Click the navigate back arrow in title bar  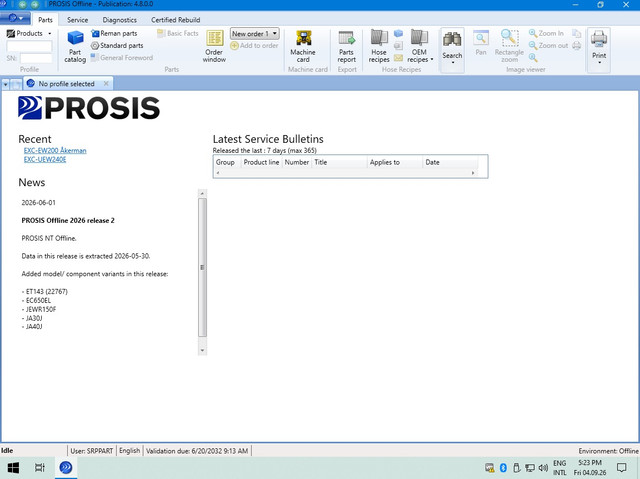tap(22, 4)
